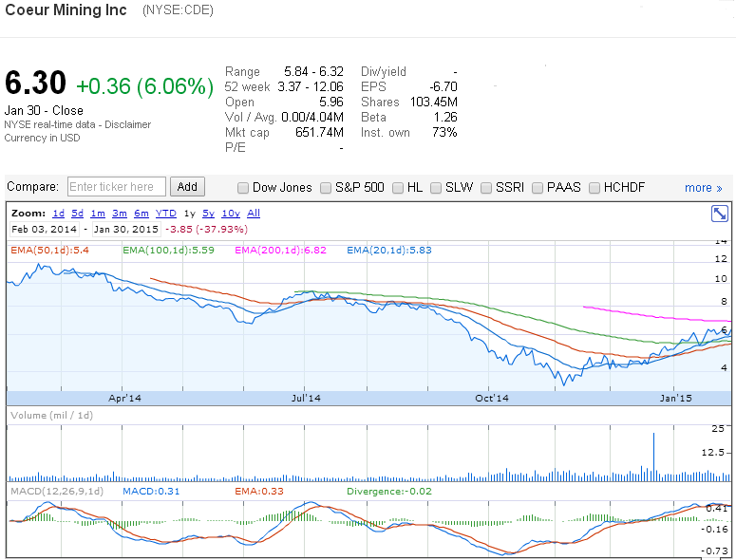Click the MACD panel EMA:0.33 value
Viewport: 736px width, 560px height.
[x=259, y=492]
